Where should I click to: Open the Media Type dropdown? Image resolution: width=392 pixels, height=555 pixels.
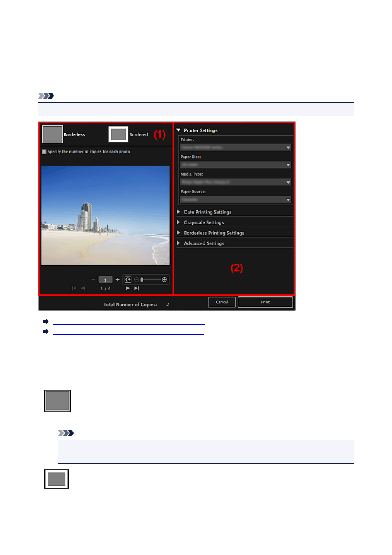(235, 182)
